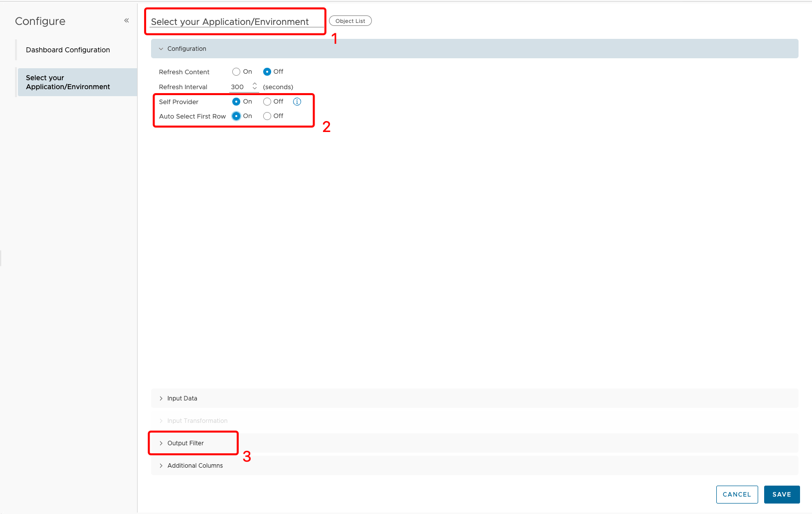Screen dimensions: 812x514
Task: Switch to Dashboard Configuration
Action: (x=67, y=49)
